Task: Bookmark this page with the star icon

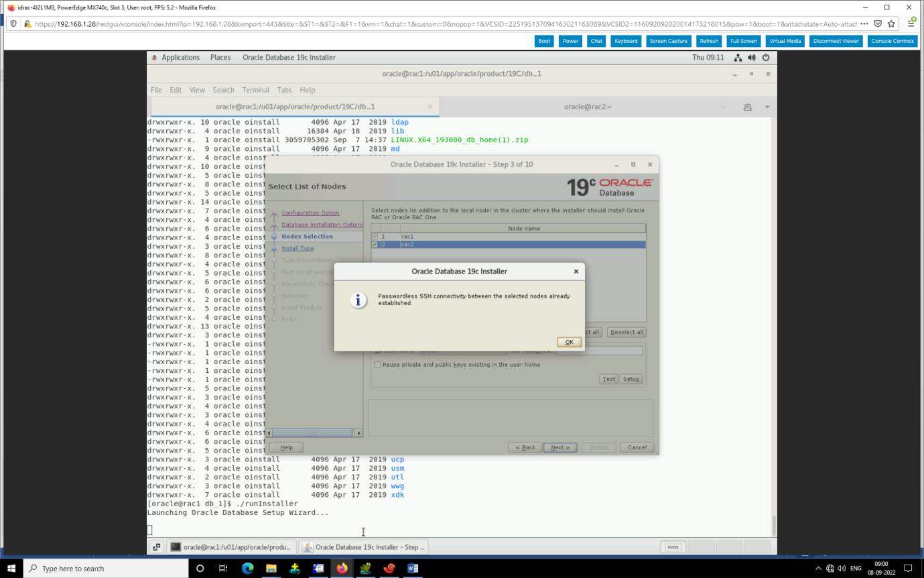Action: [891, 23]
